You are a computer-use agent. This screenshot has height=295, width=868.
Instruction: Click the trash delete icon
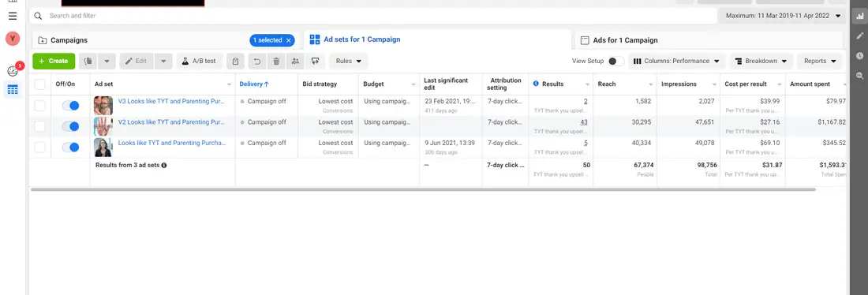pyautogui.click(x=276, y=61)
